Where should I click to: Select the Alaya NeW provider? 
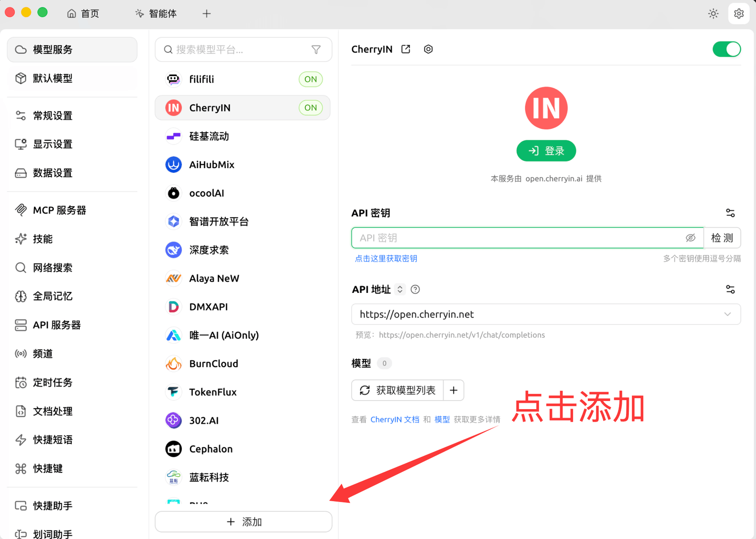(242, 279)
